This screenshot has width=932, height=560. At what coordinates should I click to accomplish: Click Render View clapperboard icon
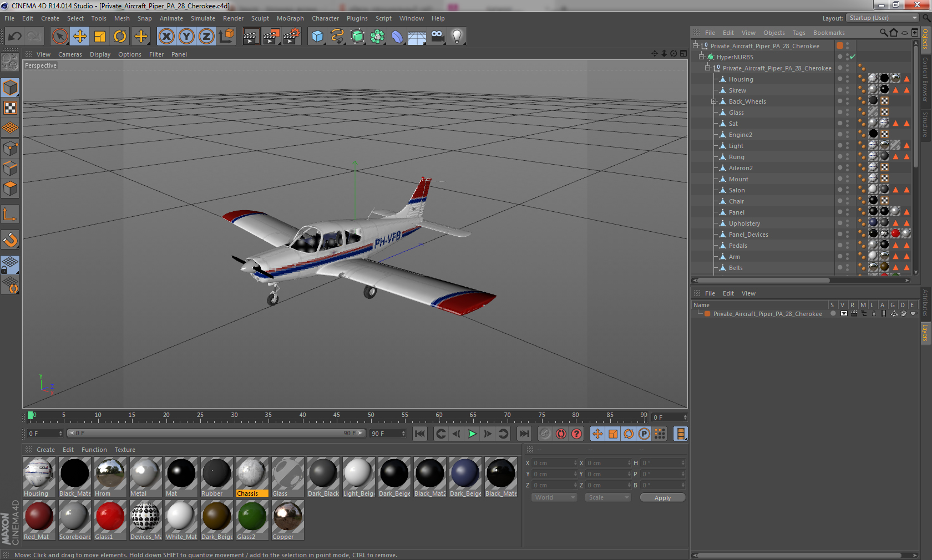pos(251,37)
